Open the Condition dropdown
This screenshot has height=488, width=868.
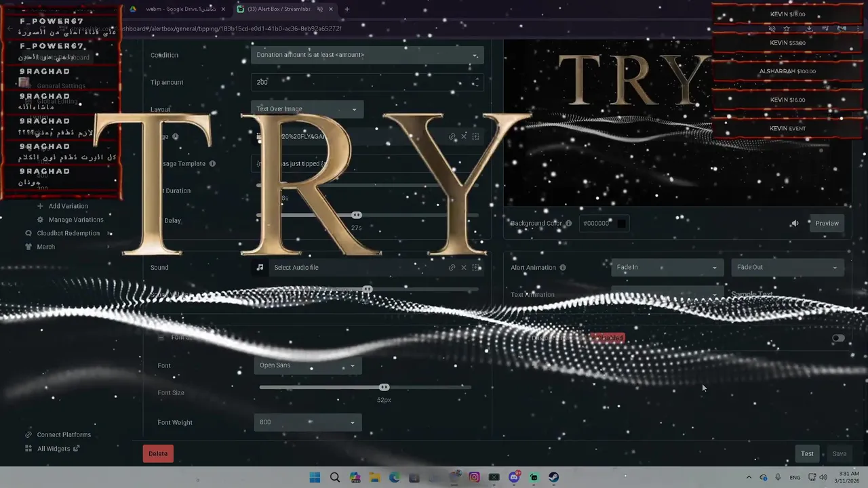tap(367, 55)
